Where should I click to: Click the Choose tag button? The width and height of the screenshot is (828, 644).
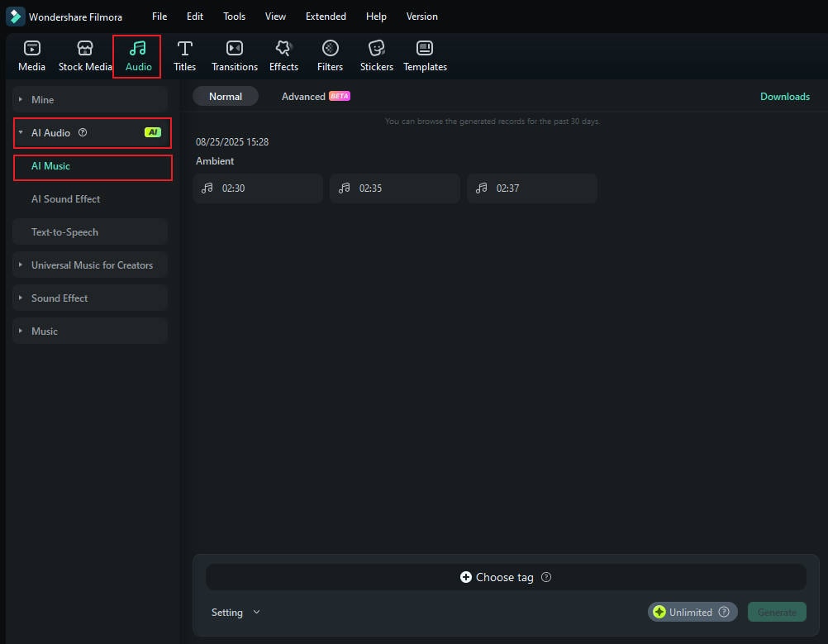tap(506, 577)
